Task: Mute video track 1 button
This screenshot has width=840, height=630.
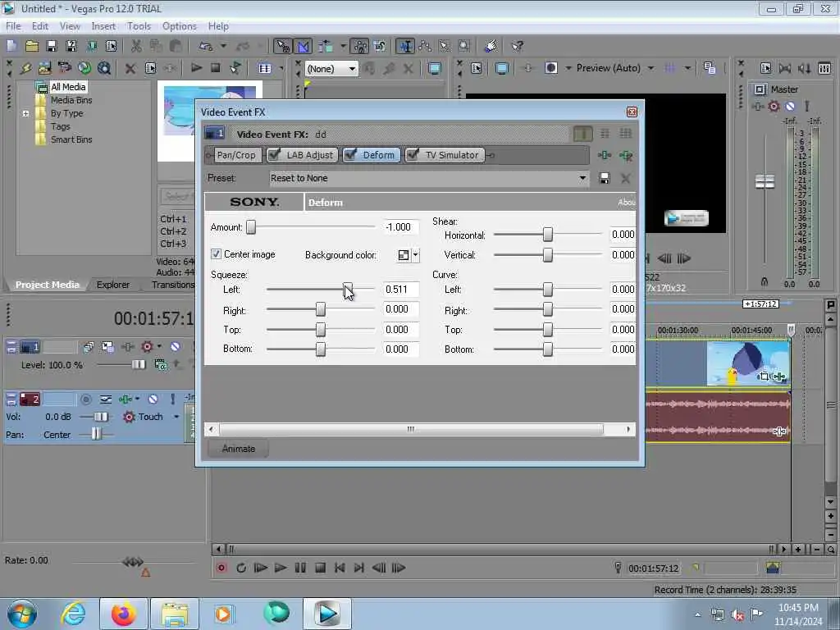Action: point(176,347)
